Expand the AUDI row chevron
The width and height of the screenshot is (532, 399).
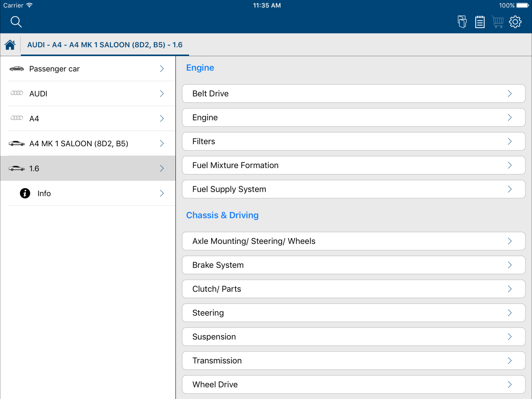162,94
